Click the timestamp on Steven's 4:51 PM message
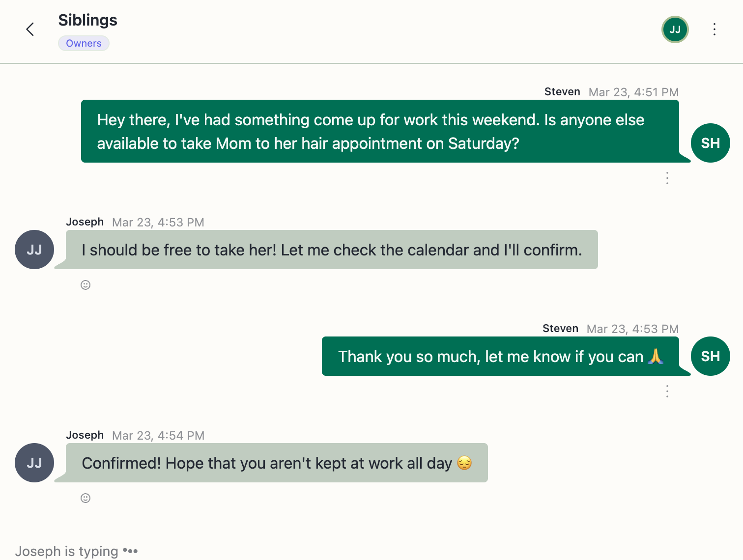This screenshot has height=560, width=743. [x=633, y=92]
